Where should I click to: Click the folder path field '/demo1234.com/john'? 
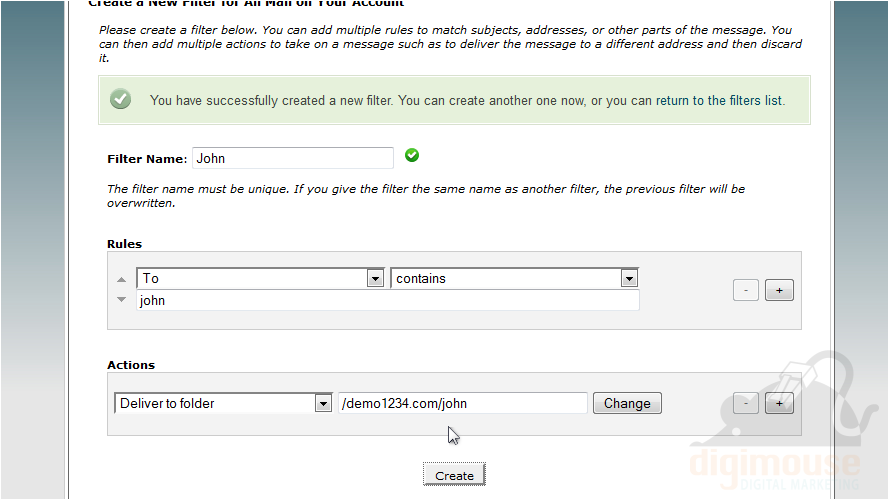click(x=463, y=404)
